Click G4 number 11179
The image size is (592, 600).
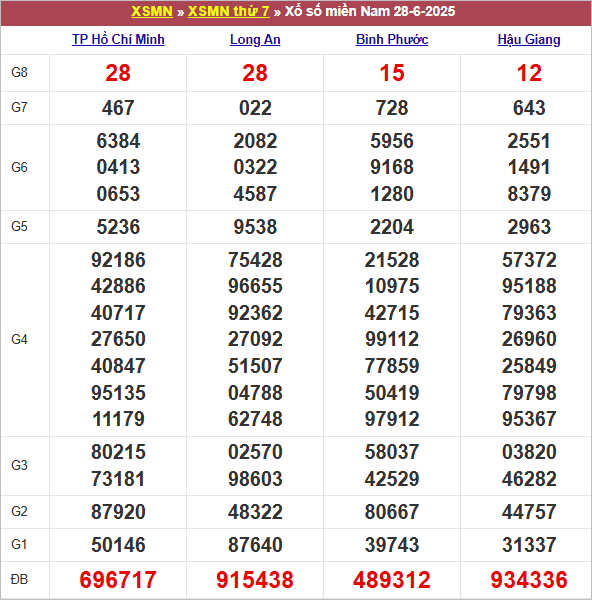click(x=118, y=419)
